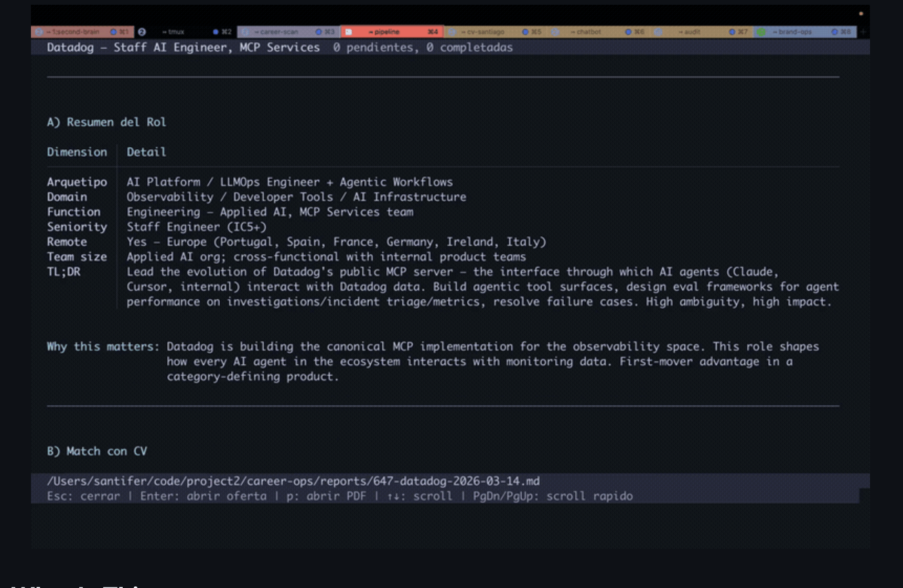Click the '↑↓: scroll' hint
Image resolution: width=903 pixels, height=588 pixels.
pyautogui.click(x=420, y=496)
